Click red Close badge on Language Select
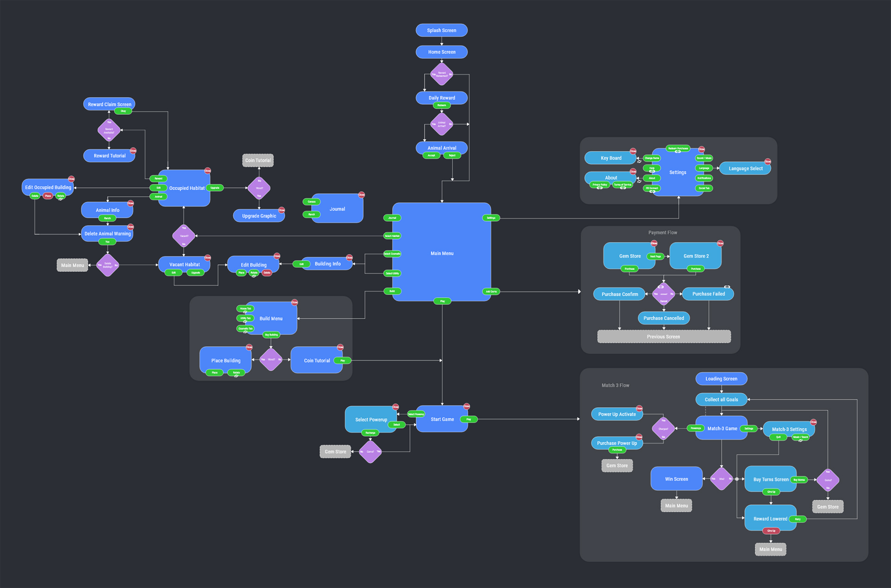The width and height of the screenshot is (891, 588). (768, 161)
